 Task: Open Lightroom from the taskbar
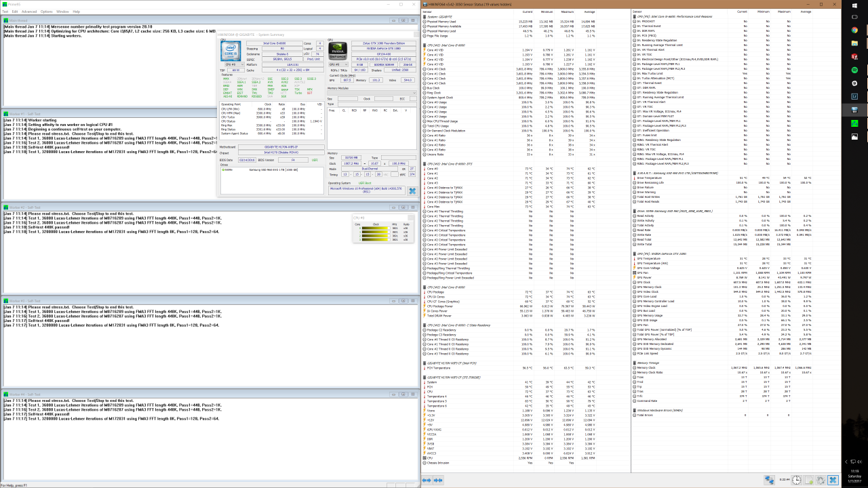(x=854, y=96)
